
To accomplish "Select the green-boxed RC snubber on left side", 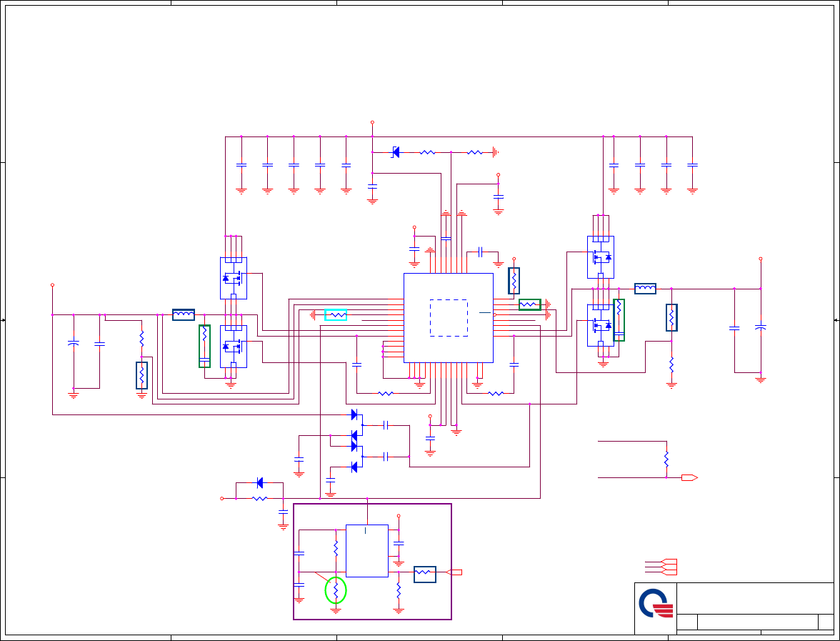I will click(x=204, y=346).
